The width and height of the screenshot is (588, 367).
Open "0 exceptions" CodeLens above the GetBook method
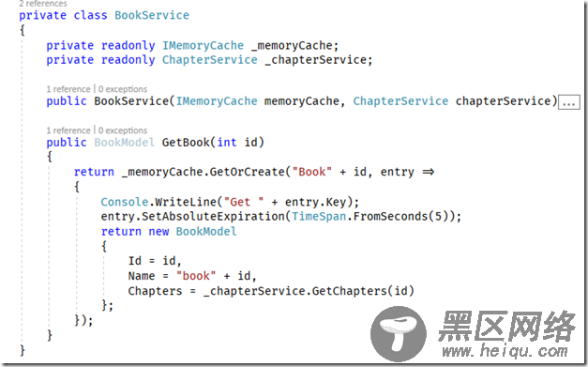click(123, 130)
